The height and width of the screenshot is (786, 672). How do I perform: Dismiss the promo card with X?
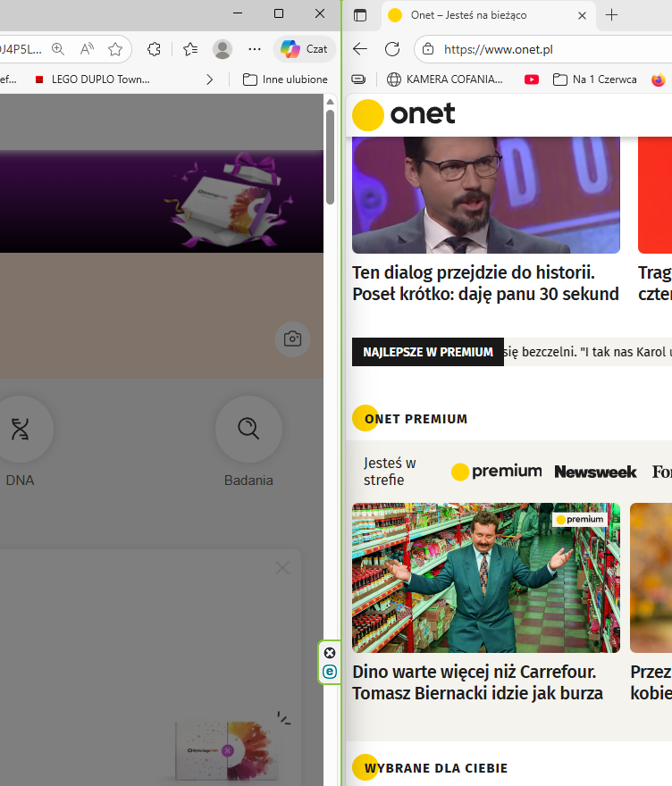tap(282, 568)
